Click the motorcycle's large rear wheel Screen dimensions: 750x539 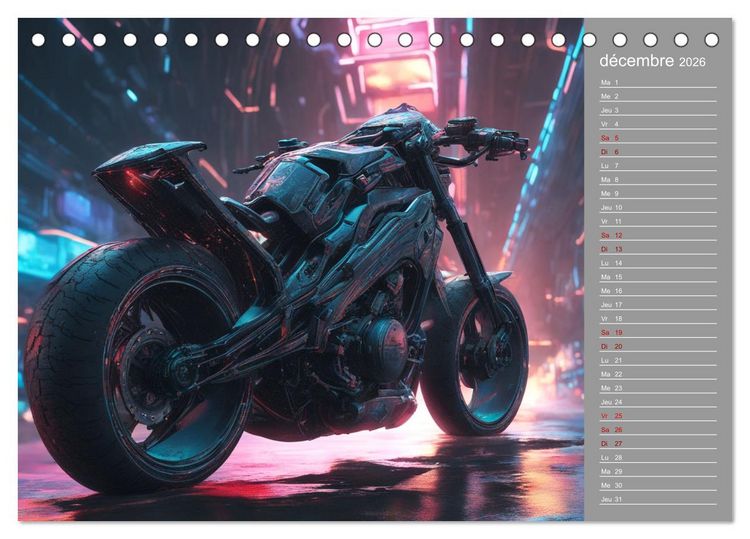pos(139,366)
